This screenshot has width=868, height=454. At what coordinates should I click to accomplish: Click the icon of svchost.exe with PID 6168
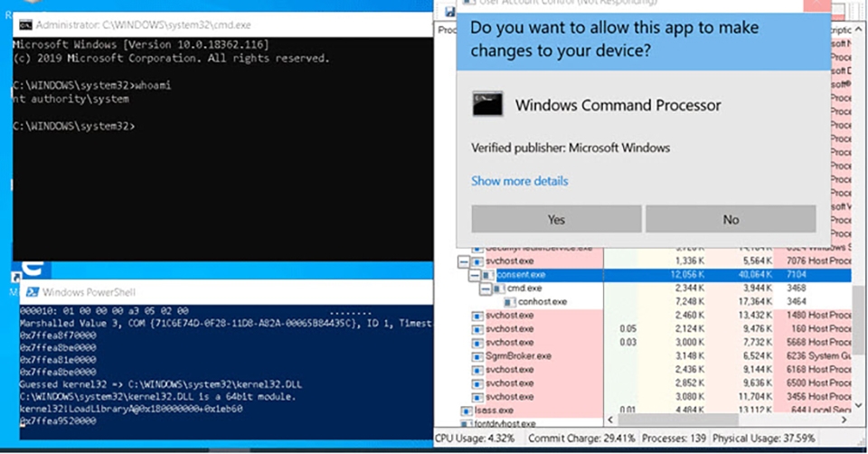pos(477,370)
